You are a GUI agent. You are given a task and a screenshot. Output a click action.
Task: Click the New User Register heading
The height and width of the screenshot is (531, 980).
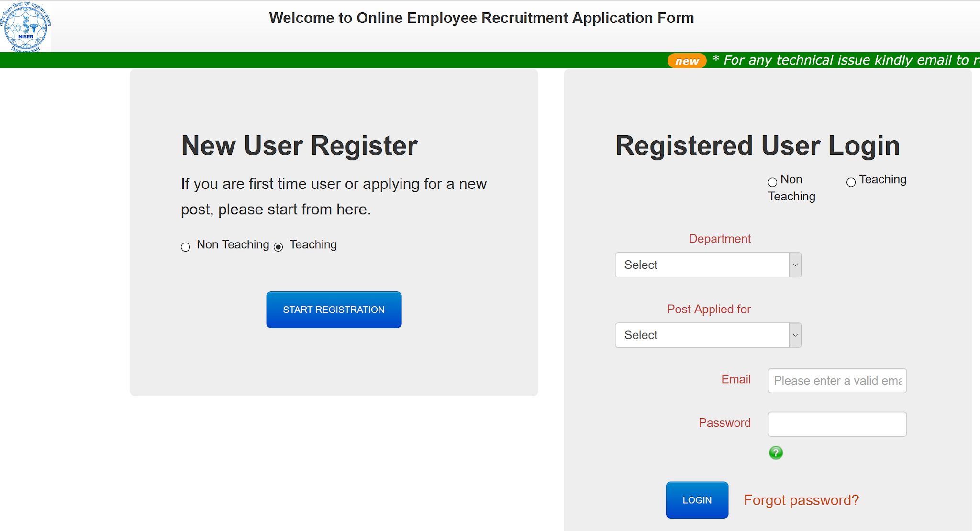[x=299, y=145]
